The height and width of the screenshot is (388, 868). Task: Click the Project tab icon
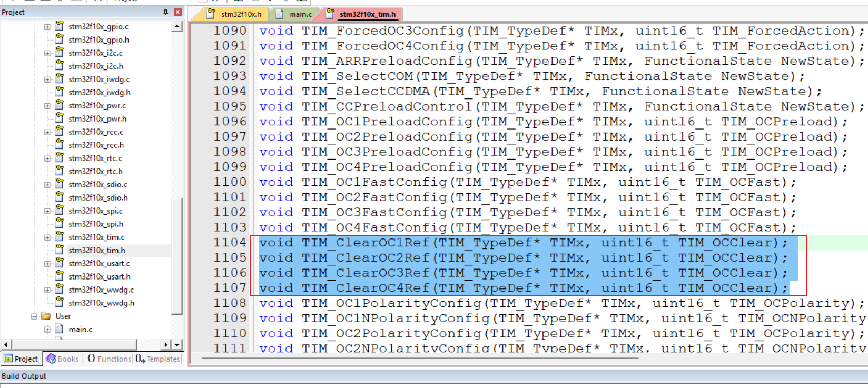pyautogui.click(x=8, y=359)
